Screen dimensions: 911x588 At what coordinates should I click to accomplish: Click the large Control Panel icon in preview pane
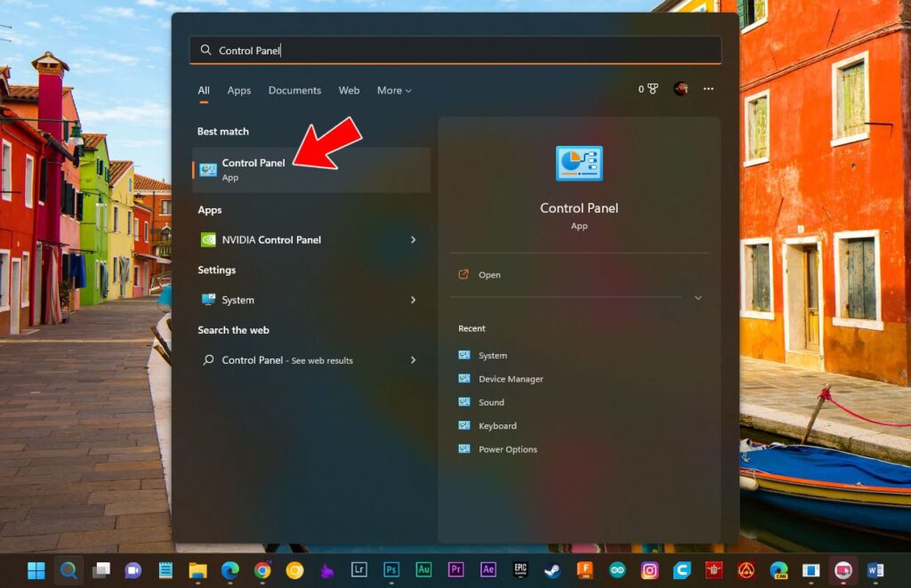coord(579,164)
